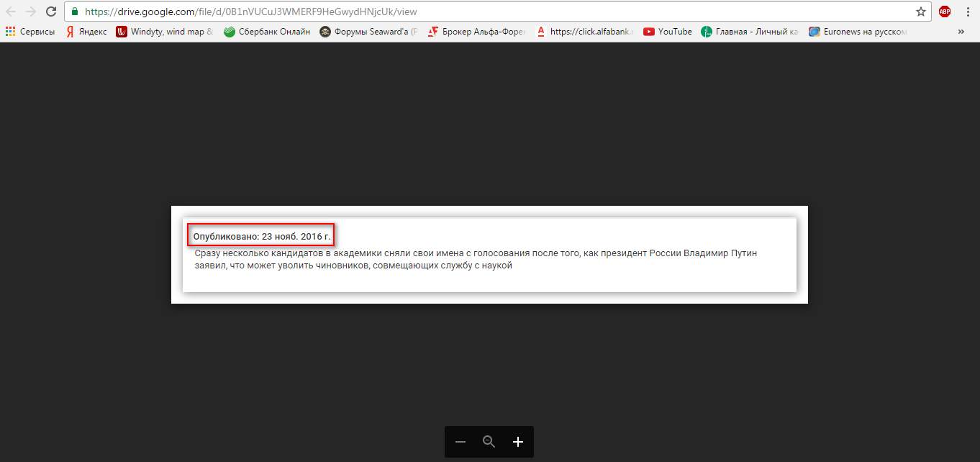Go to the Сбербанк Онлайн bookmark
Viewport: 980px width, 462px height.
click(x=267, y=32)
